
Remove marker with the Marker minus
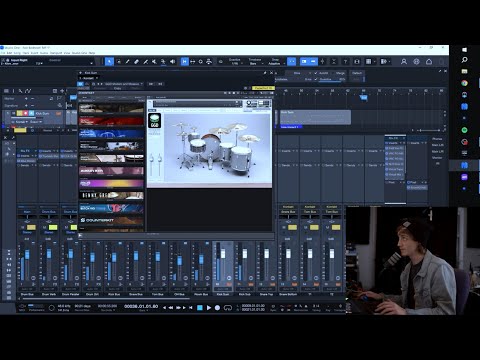click(32, 99)
